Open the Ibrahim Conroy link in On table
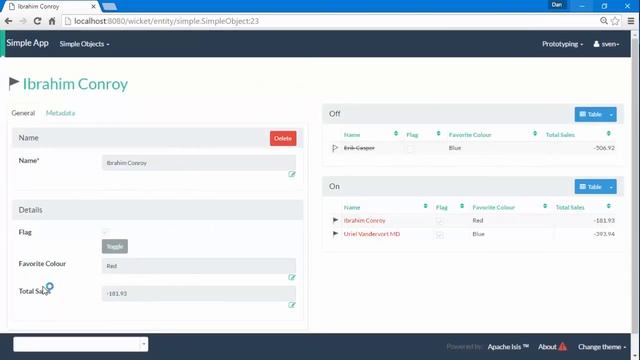 [x=364, y=220]
